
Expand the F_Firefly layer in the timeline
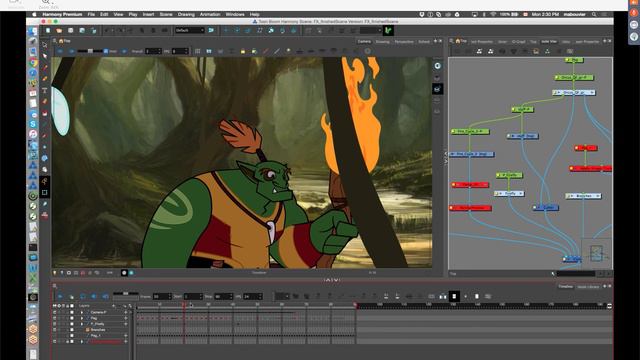82,324
